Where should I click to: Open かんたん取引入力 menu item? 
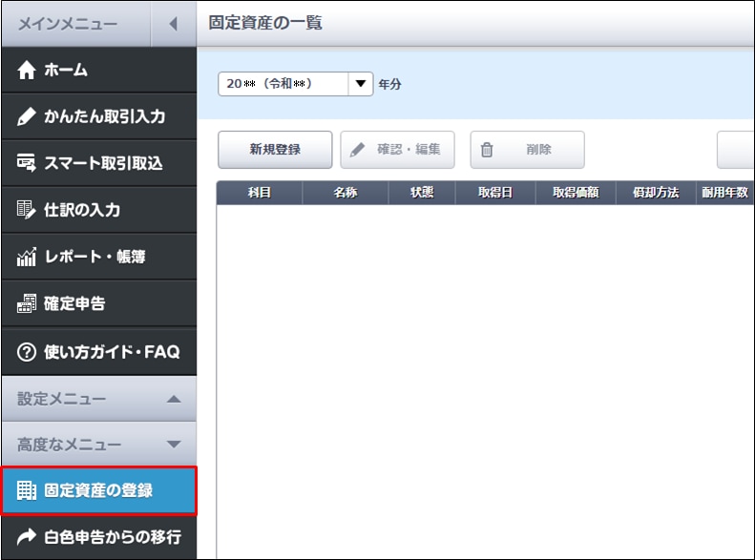[x=98, y=116]
